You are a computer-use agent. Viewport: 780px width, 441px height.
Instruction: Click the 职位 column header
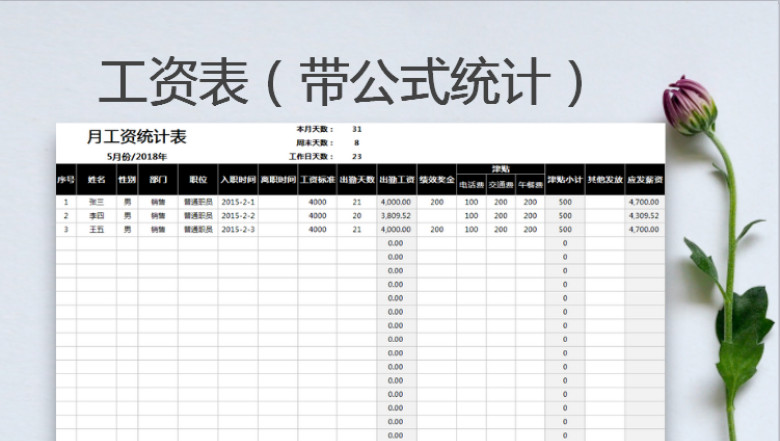coord(198,179)
